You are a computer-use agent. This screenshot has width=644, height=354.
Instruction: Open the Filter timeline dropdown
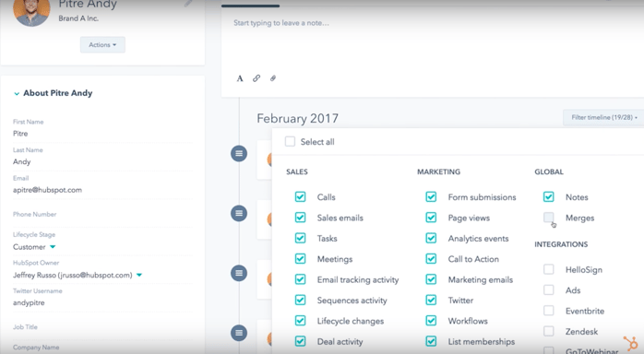(603, 117)
